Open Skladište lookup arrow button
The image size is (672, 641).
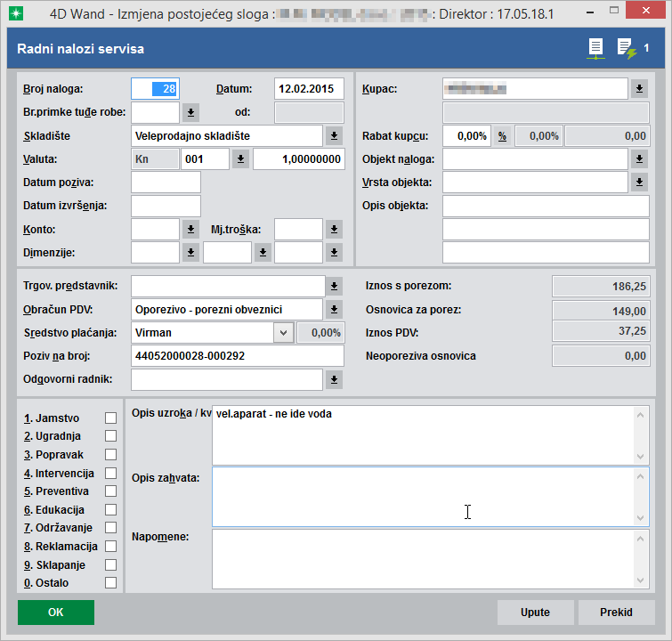coord(334,136)
